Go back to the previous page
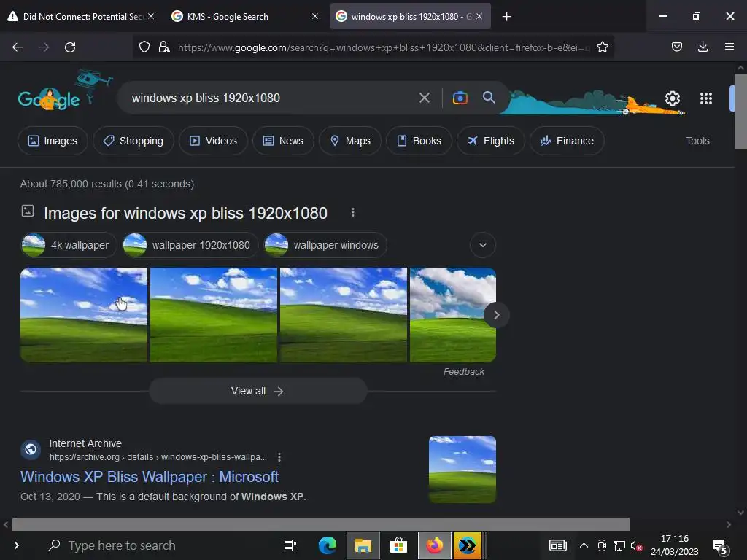Image resolution: width=747 pixels, height=560 pixels. click(x=18, y=47)
